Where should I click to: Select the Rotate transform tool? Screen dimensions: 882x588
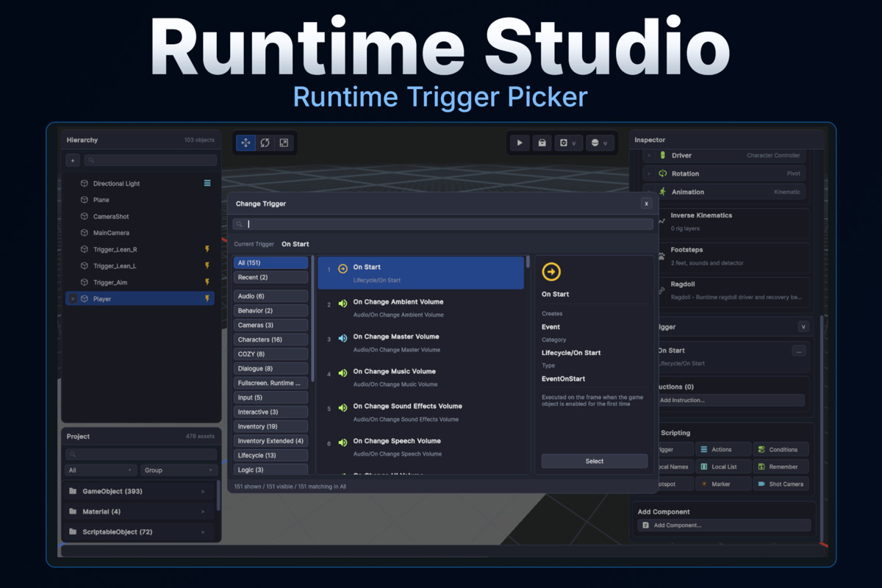tap(265, 143)
